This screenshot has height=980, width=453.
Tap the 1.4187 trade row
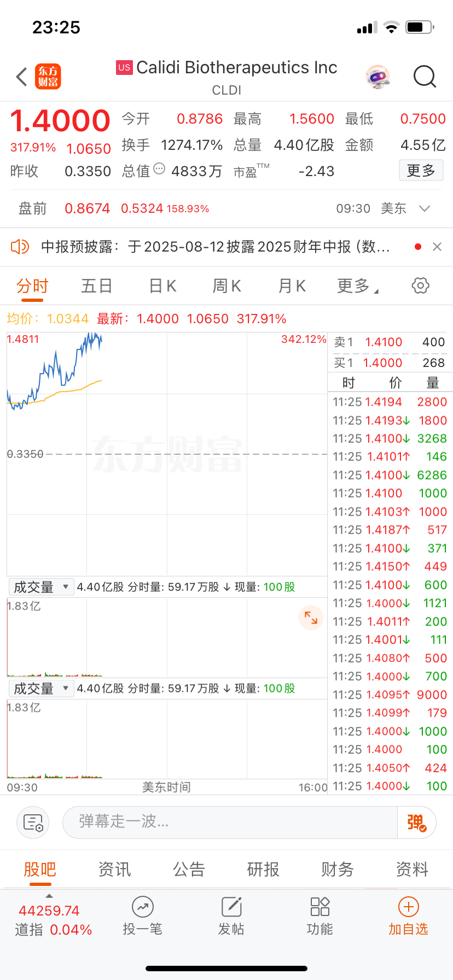pyautogui.click(x=390, y=530)
